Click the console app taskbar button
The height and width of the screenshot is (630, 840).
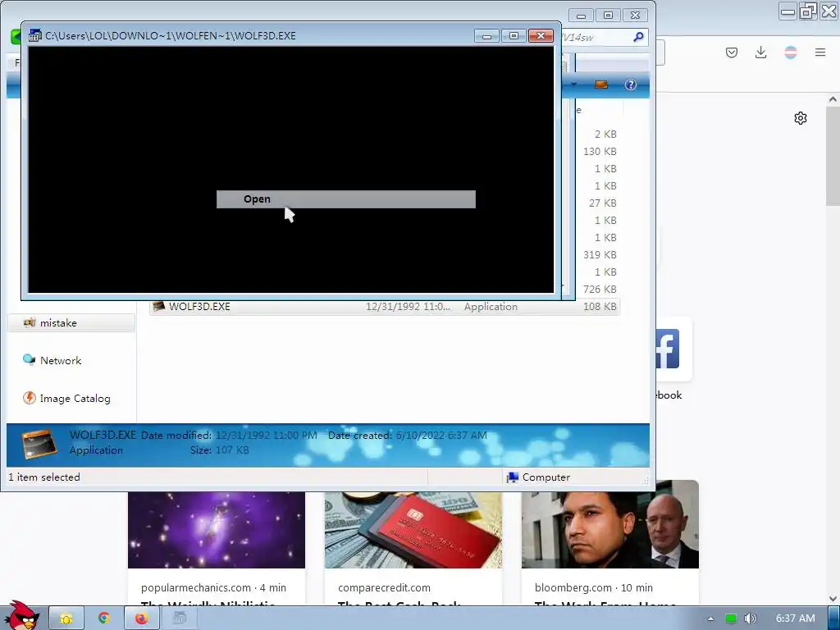coord(180,619)
